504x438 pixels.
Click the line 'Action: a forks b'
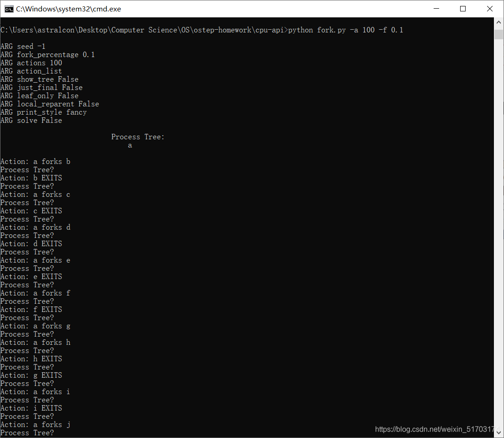[35, 161]
